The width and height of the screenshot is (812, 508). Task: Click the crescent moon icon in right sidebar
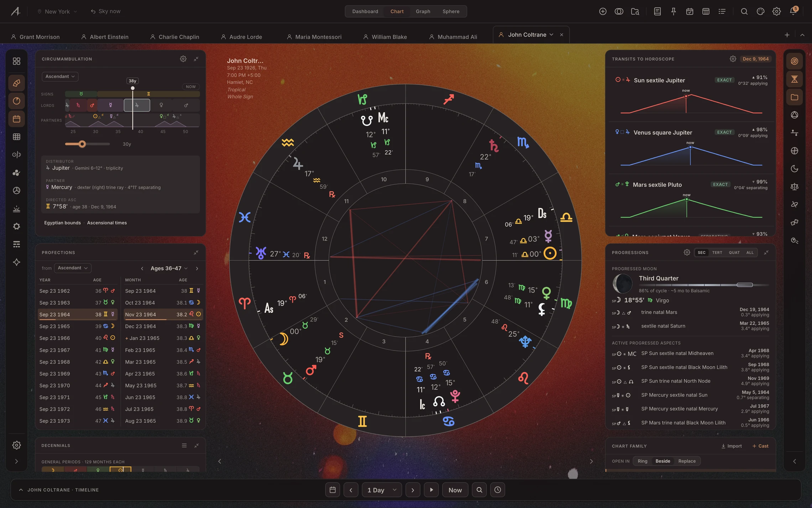tap(794, 169)
